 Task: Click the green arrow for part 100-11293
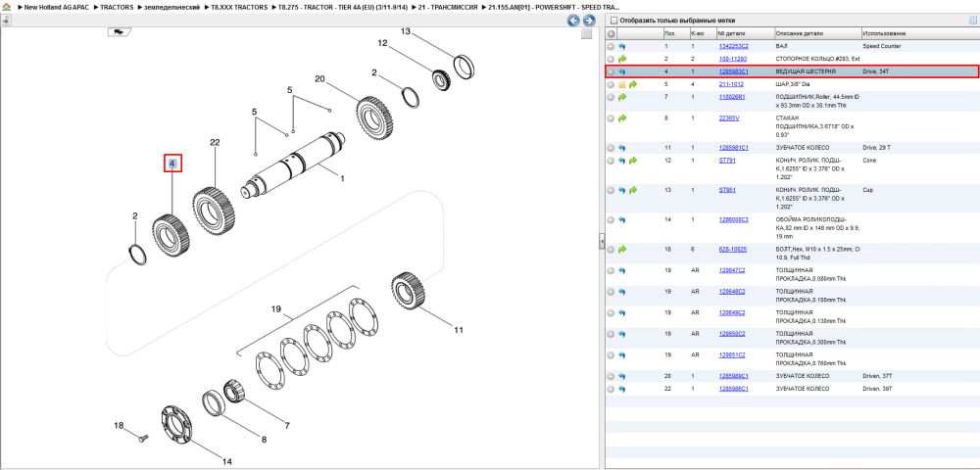[622, 59]
